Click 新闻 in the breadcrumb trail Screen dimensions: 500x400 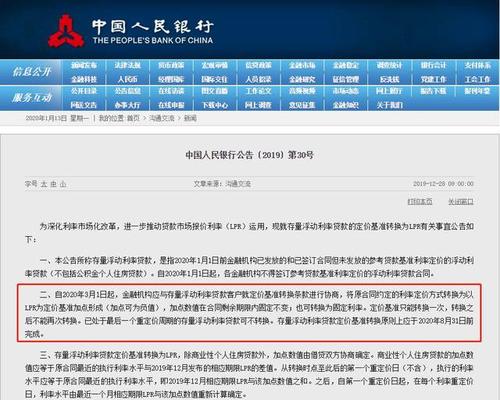pos(190,118)
